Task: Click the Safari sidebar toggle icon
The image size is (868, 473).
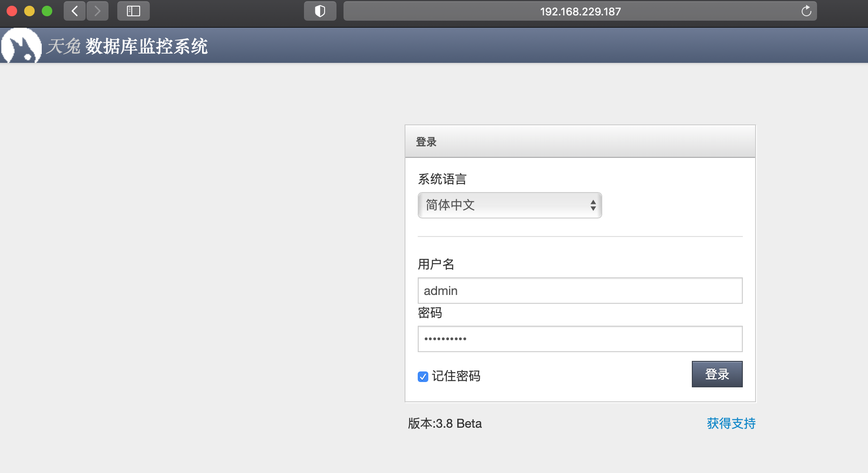Action: (134, 11)
